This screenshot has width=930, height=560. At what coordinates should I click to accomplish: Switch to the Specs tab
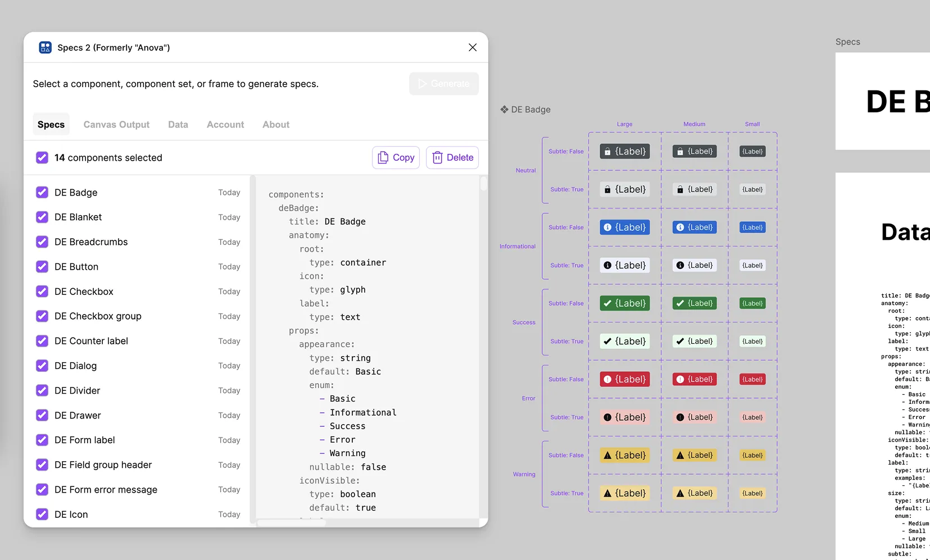click(x=51, y=124)
